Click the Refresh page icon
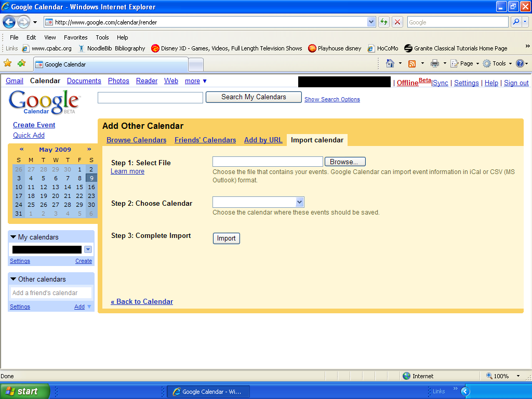Screen dimensions: 532x399 pyautogui.click(x=384, y=22)
